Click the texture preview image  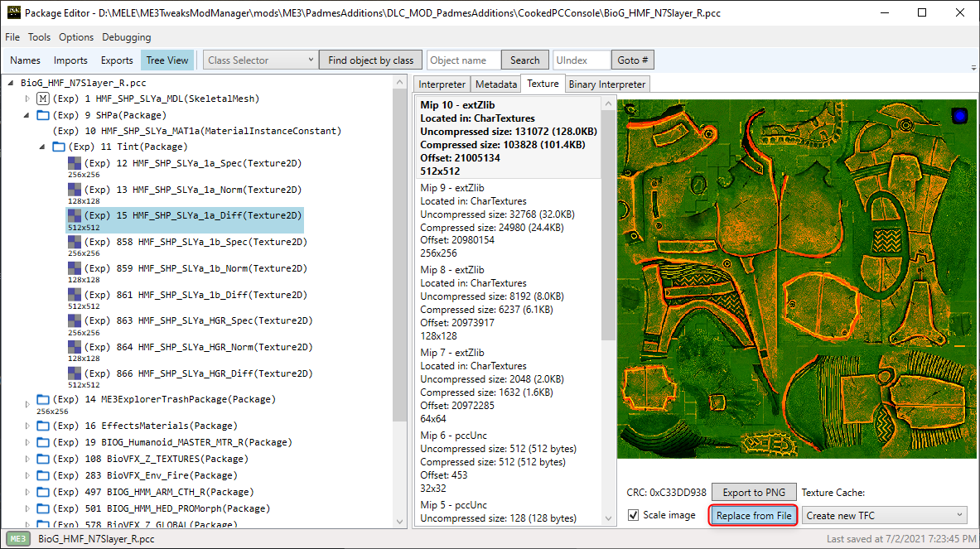click(x=797, y=278)
